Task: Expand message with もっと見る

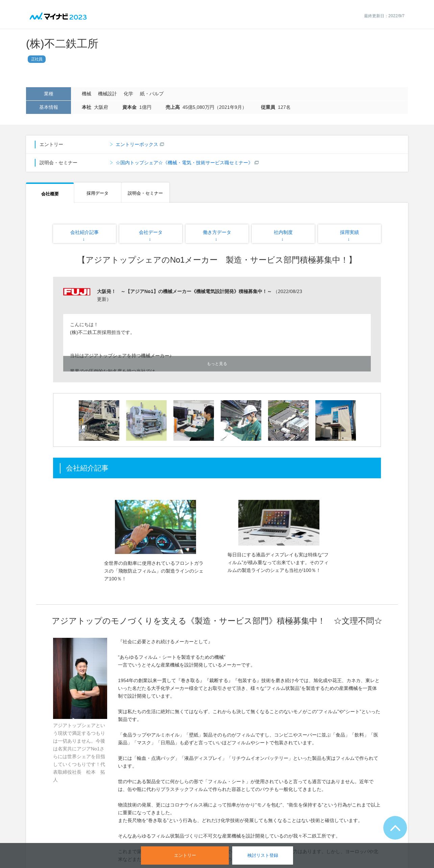Action: (x=217, y=364)
